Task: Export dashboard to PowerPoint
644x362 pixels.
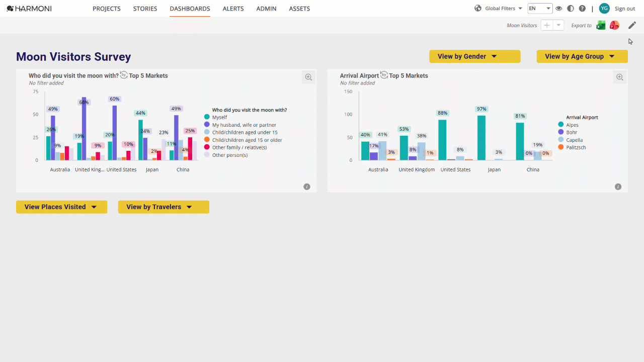Action: pos(614,25)
